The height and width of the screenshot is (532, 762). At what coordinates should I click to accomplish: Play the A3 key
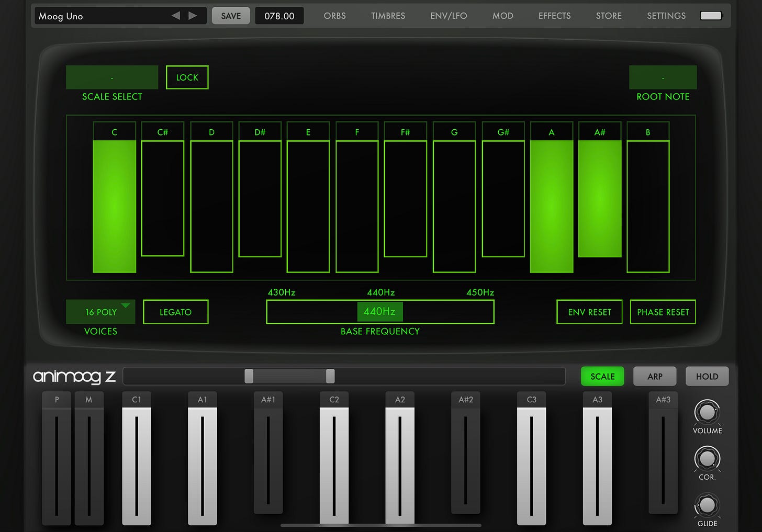[x=597, y=458]
